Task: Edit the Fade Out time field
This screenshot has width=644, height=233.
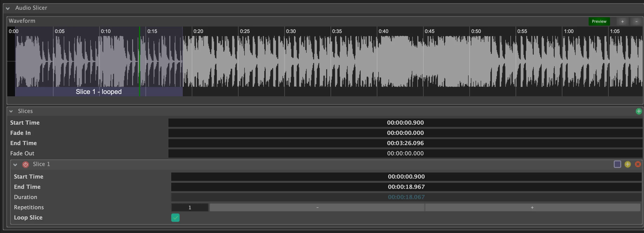Action: pyautogui.click(x=405, y=153)
